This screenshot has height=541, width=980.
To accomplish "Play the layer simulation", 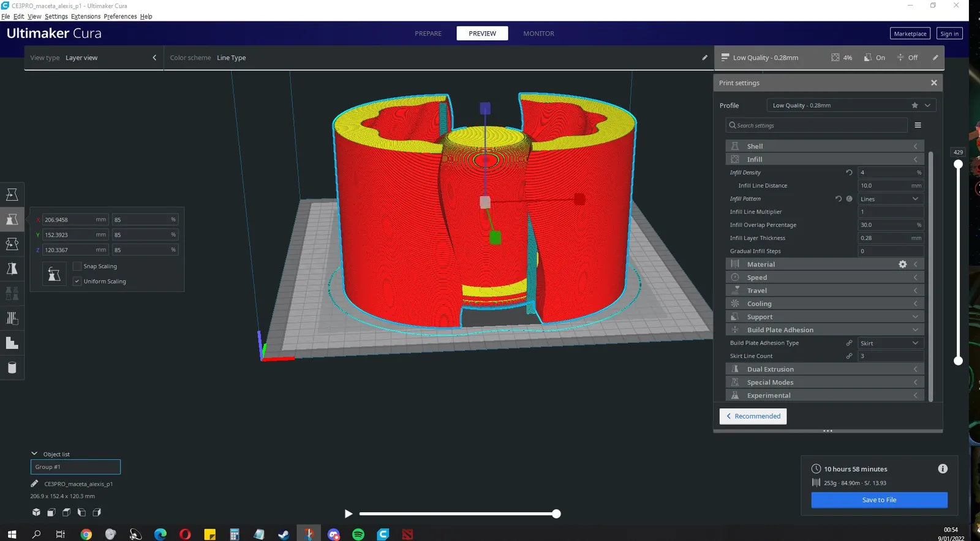I will [349, 514].
